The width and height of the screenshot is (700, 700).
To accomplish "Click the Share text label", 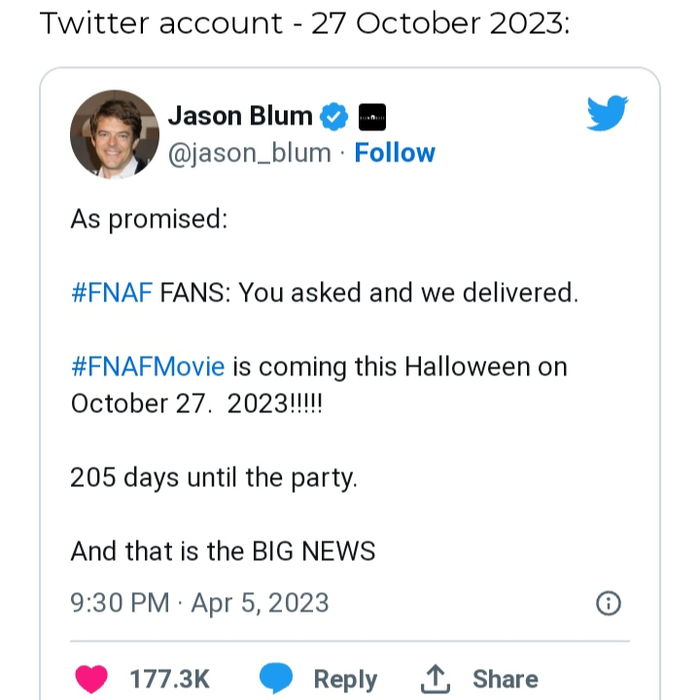I will tap(505, 679).
